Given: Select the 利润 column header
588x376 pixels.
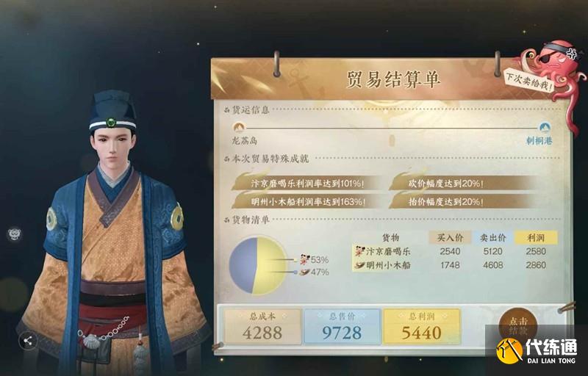Looking at the screenshot, I should (536, 237).
